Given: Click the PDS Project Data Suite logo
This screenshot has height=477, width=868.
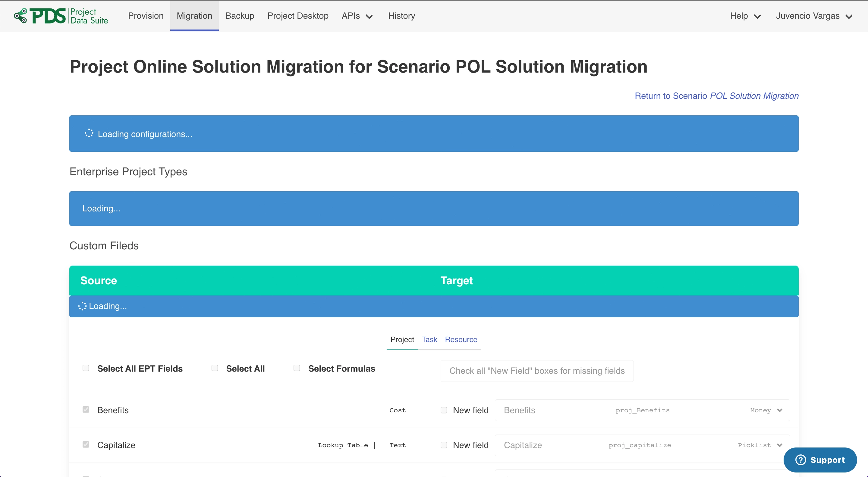Looking at the screenshot, I should point(61,16).
